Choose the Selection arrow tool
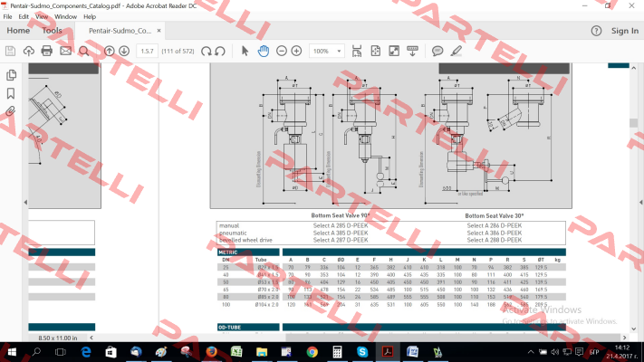Viewport: 644px width, 362px height. coord(245,51)
